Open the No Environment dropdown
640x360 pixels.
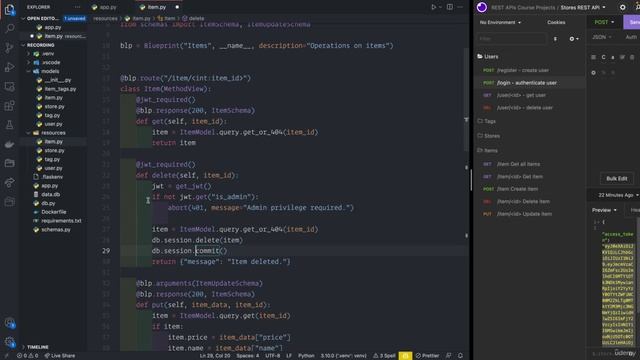pos(500,22)
